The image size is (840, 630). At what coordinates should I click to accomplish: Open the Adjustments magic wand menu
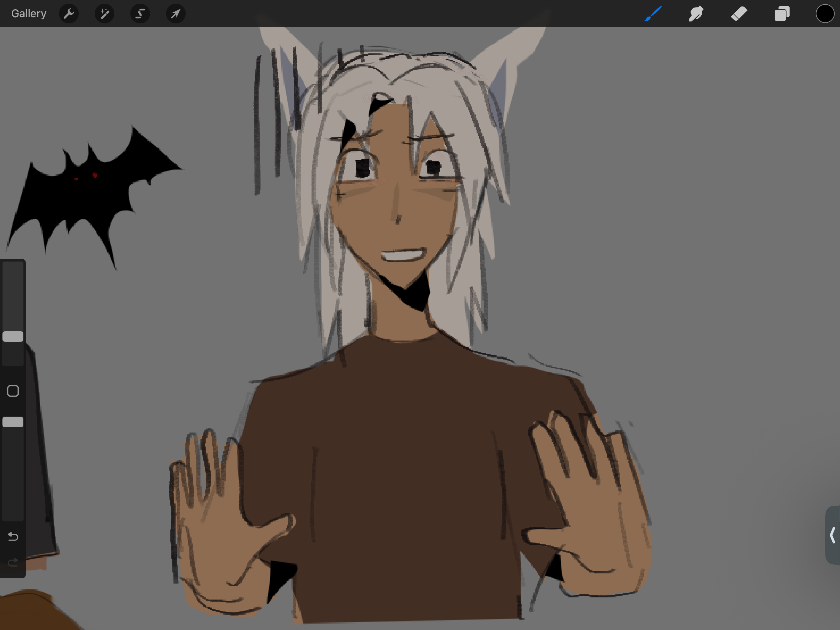tap(105, 14)
